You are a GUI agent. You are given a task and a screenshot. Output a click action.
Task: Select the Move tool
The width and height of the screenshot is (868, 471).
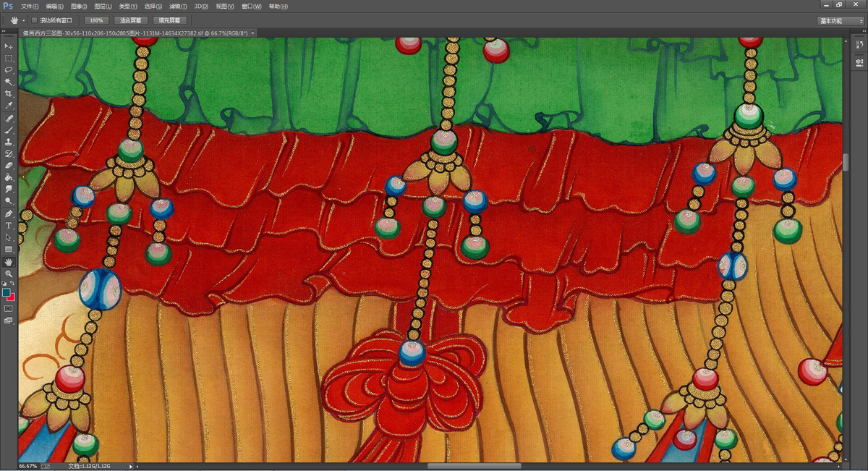(x=9, y=46)
